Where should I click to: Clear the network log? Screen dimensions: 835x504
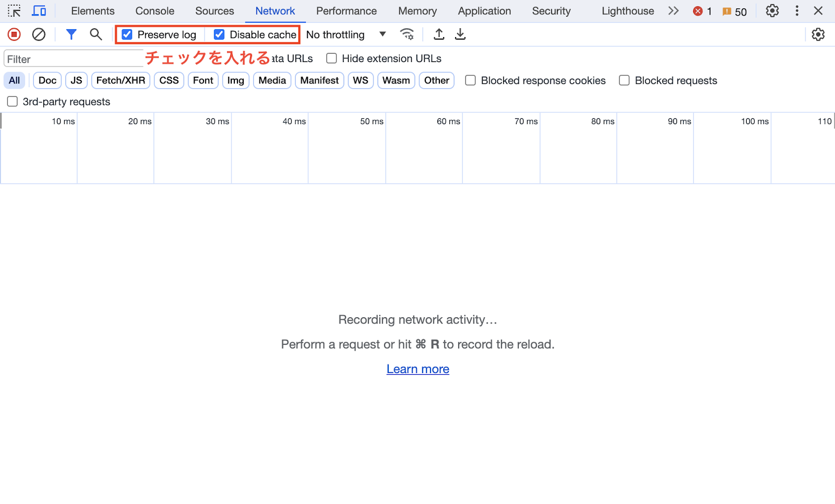(39, 34)
